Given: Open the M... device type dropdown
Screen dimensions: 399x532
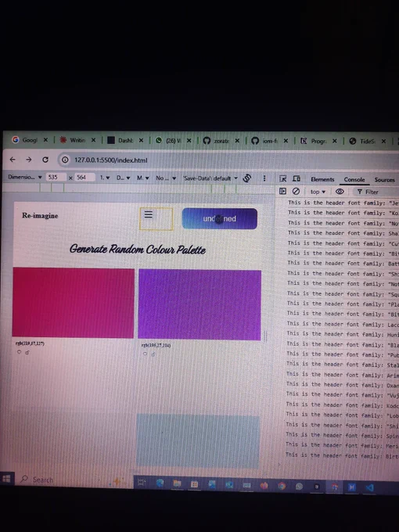Looking at the screenshot, I should 143,178.
